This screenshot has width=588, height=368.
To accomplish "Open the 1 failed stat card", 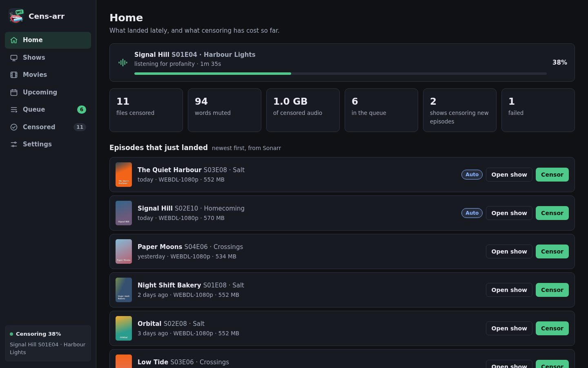I will (x=538, y=110).
